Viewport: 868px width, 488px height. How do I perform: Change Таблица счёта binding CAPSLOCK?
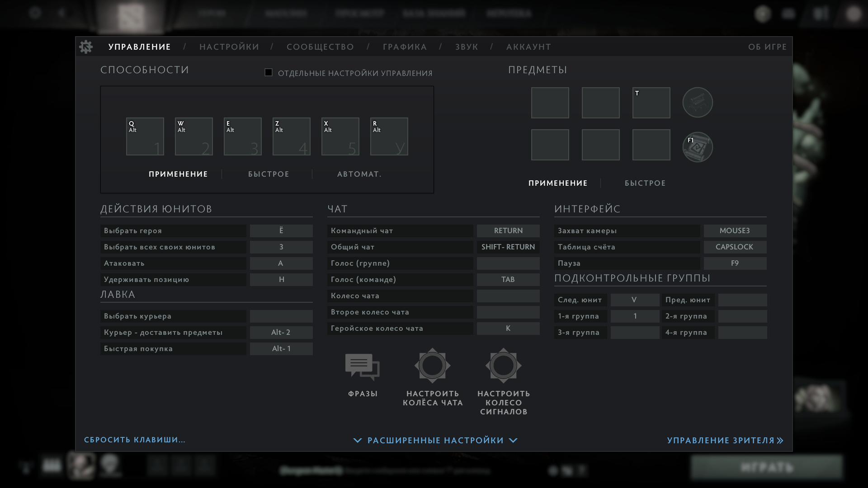735,247
